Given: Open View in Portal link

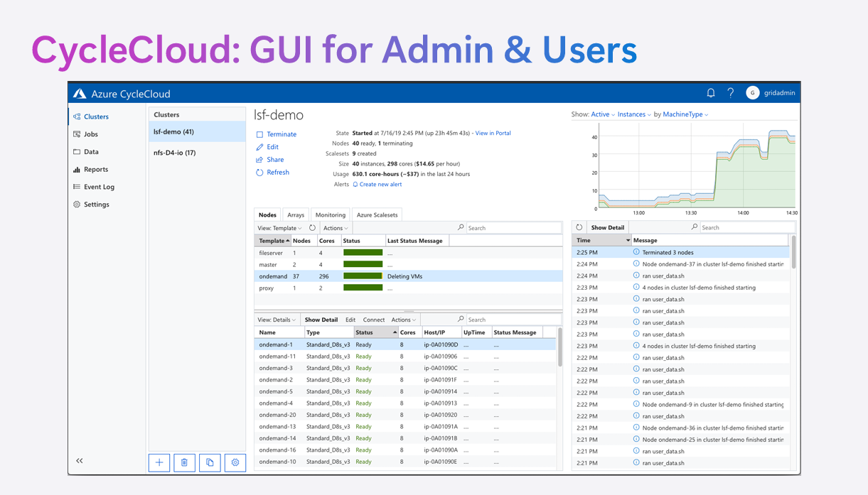Looking at the screenshot, I should pyautogui.click(x=493, y=133).
